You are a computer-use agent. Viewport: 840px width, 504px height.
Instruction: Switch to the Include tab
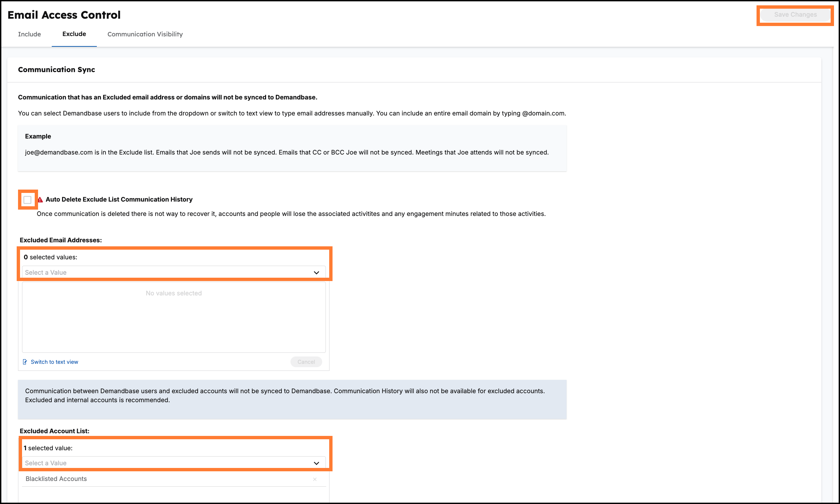[30, 34]
